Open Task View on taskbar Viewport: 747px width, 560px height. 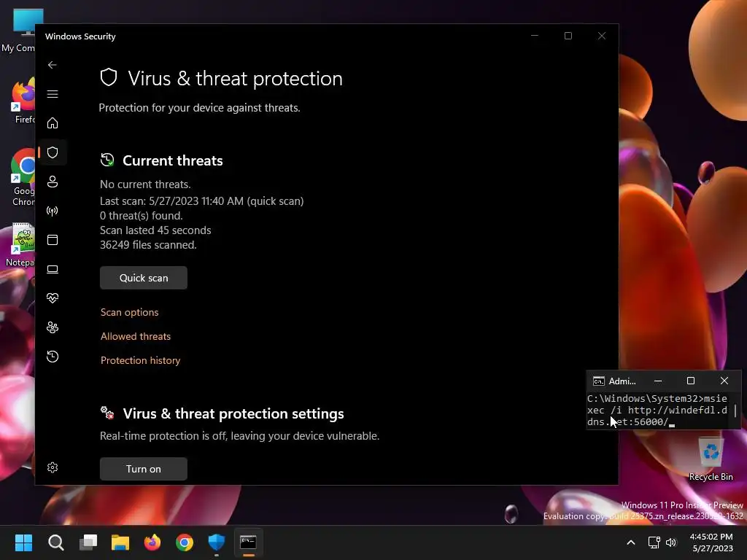point(88,542)
